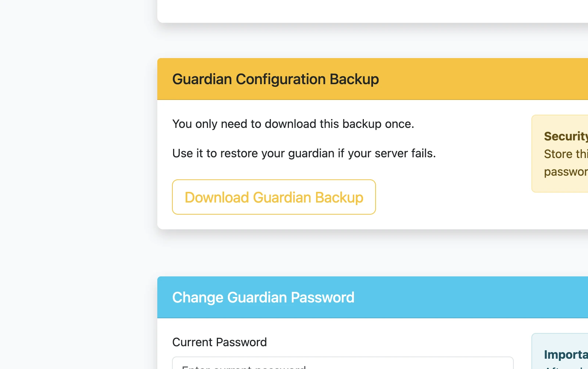
Task: Click the Download Guardian Backup button
Action: [274, 197]
